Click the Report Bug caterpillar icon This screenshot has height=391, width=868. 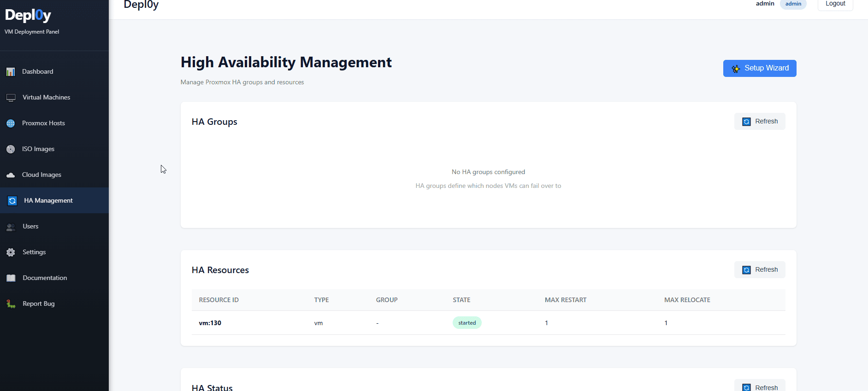(11, 304)
